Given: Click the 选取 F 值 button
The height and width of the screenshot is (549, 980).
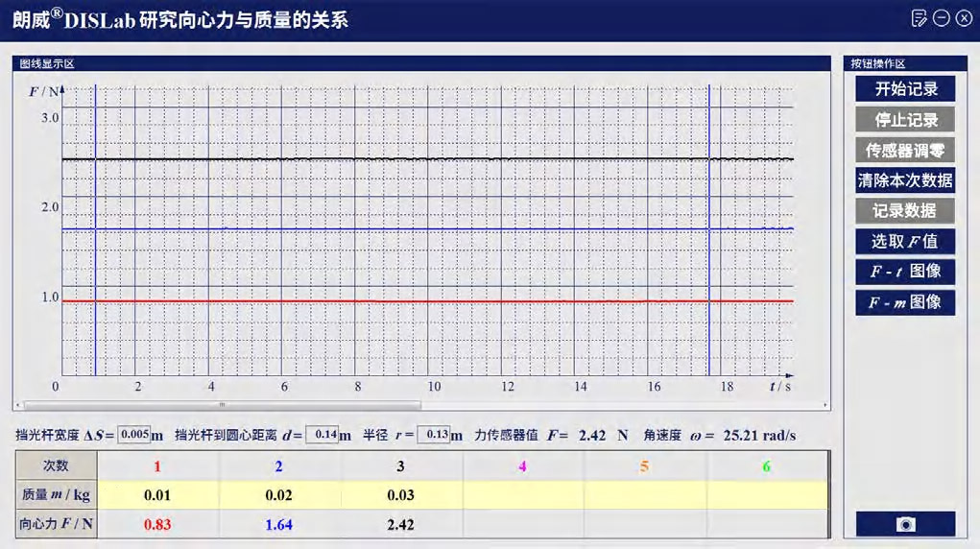Looking at the screenshot, I should coord(905,241).
